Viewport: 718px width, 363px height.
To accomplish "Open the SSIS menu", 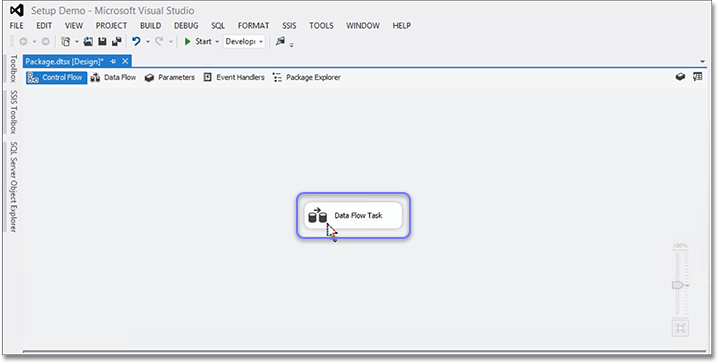I will 289,26.
